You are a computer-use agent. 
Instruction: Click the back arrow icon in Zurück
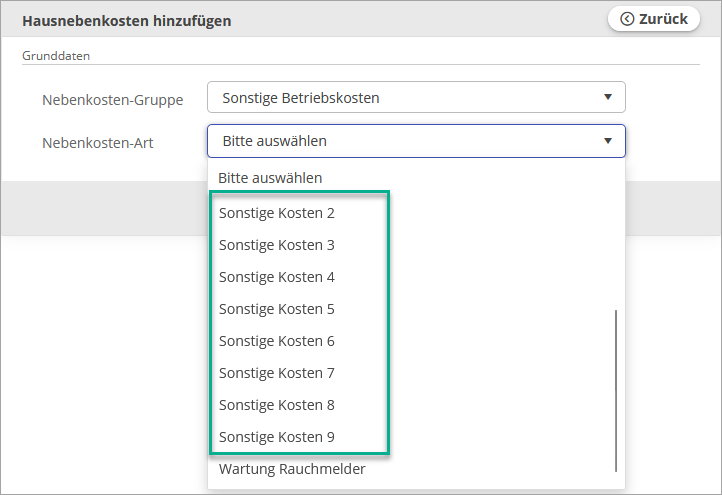(x=627, y=19)
